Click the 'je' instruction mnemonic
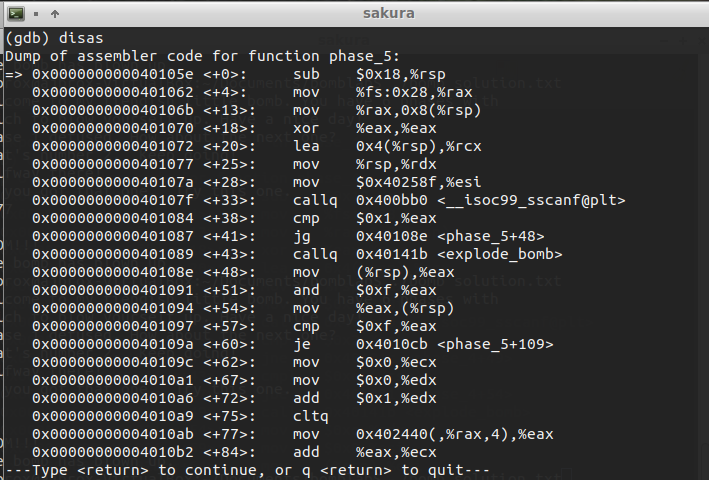 [302, 344]
